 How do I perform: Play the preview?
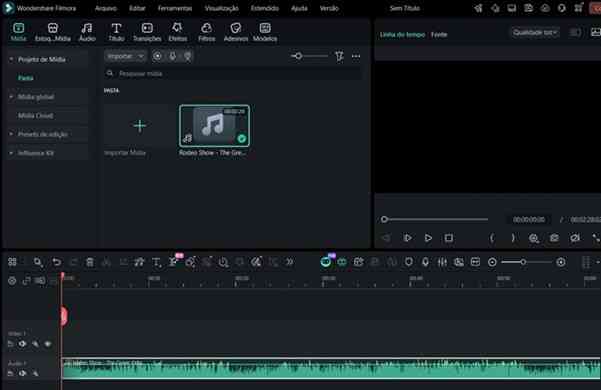[428, 238]
